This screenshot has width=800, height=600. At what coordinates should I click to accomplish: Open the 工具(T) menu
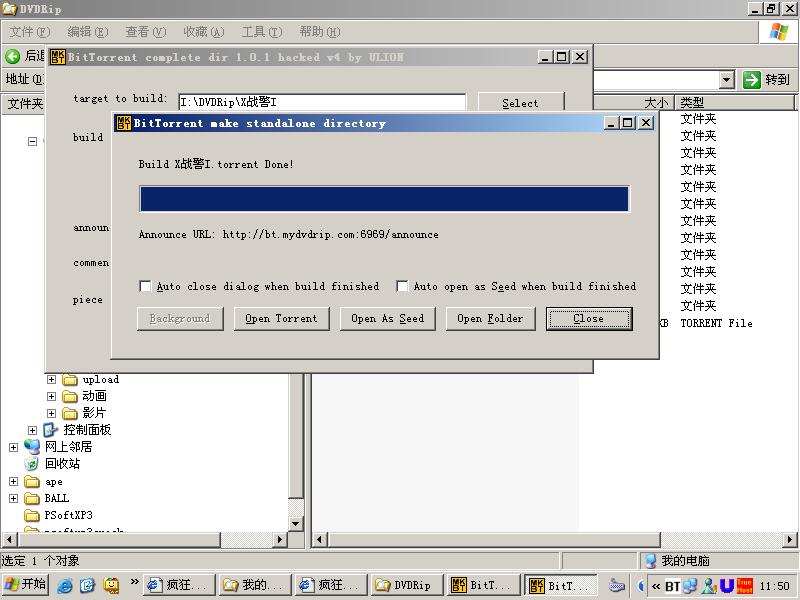(x=262, y=32)
